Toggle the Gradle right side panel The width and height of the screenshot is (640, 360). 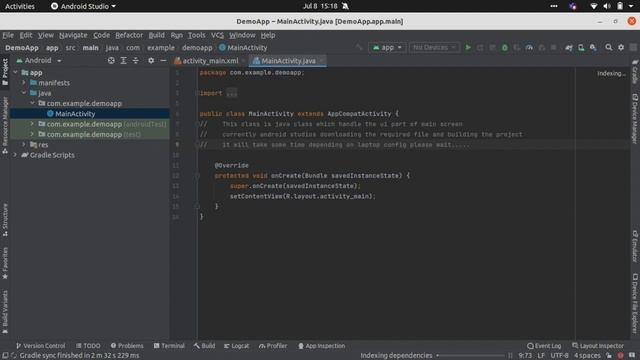click(635, 72)
